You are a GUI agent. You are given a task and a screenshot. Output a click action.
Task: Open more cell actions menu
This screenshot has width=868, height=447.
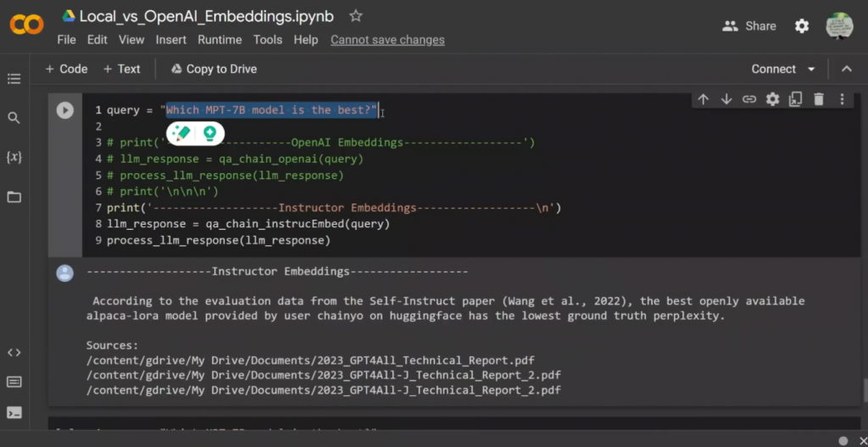pos(842,99)
